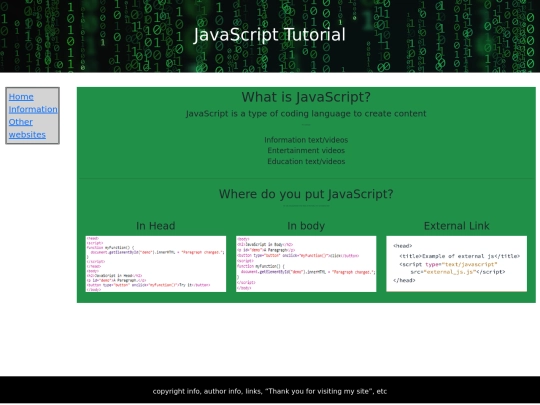Open the Home link in sidebar
This screenshot has height=405, width=540.
[21, 97]
